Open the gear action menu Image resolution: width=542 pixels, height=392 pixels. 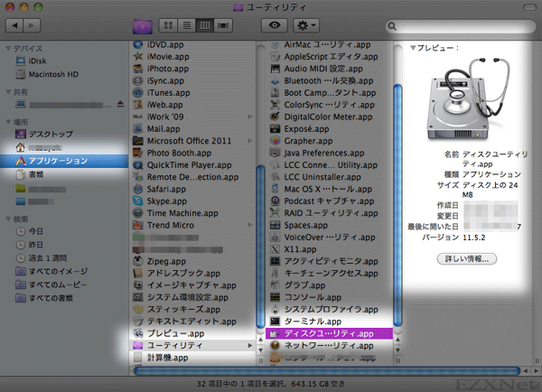click(306, 25)
